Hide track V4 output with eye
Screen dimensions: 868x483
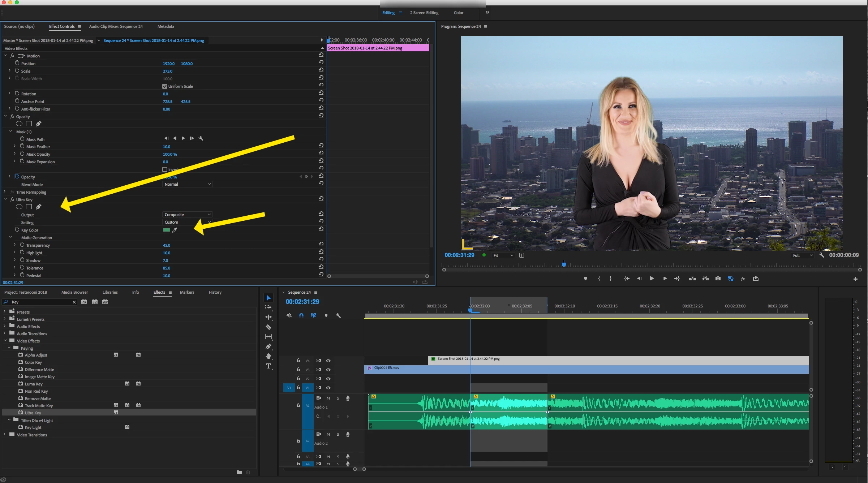[x=328, y=361]
